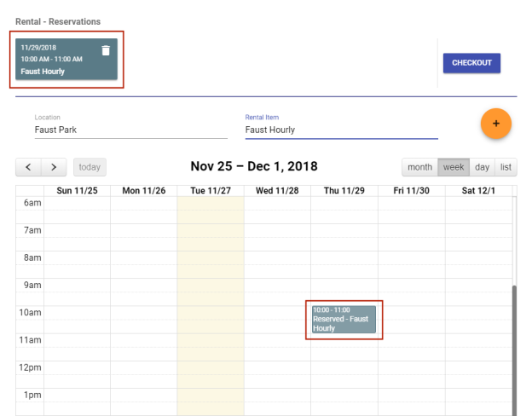The height and width of the screenshot is (416, 532).
Task: Switch calendar to week view
Action: pyautogui.click(x=453, y=167)
